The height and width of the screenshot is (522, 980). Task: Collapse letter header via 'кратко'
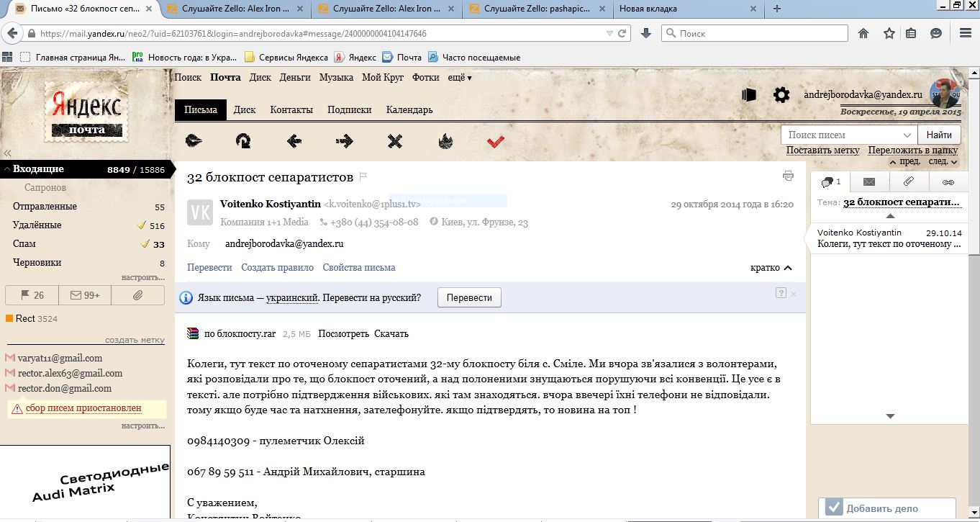771,268
